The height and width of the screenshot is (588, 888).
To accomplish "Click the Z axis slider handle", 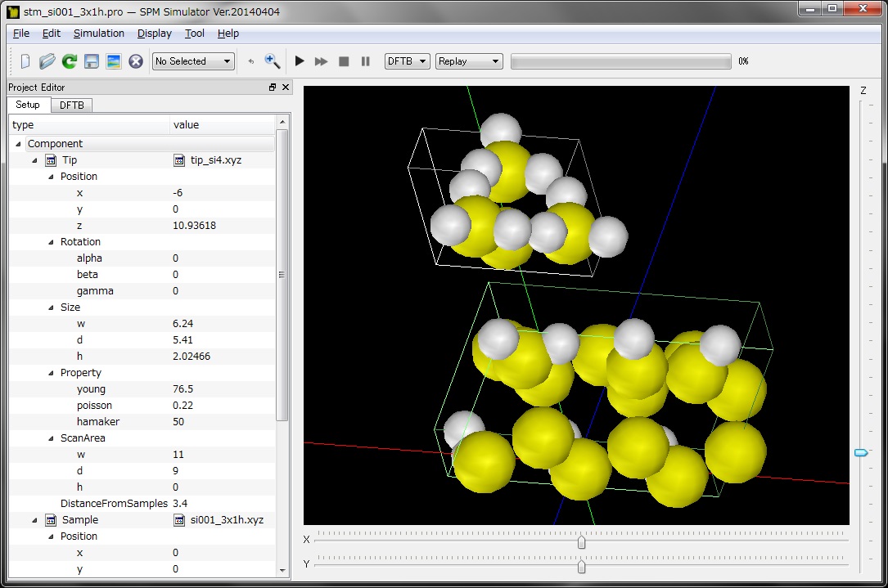I will 861,452.
